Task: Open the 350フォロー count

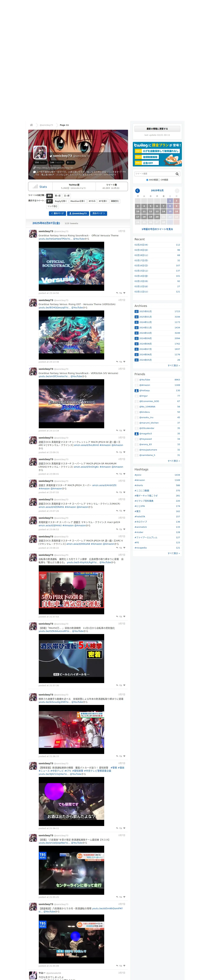Action: click(40, 163)
